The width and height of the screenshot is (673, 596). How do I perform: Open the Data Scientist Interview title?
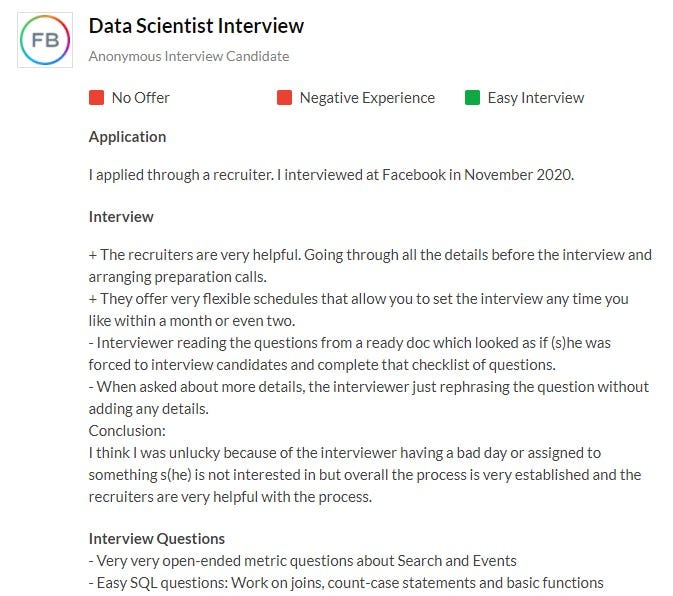click(196, 26)
